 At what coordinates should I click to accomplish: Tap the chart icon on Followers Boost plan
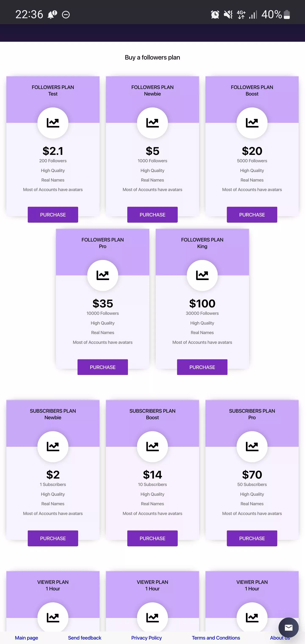pos(252,123)
